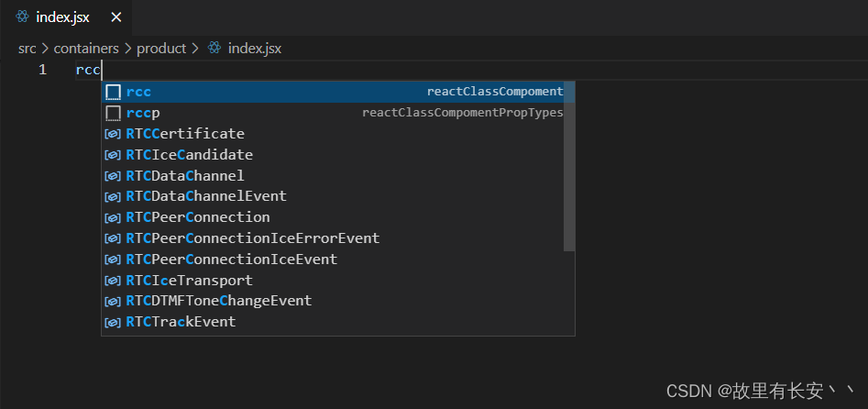Open the src breadcrumb segment

(x=27, y=49)
